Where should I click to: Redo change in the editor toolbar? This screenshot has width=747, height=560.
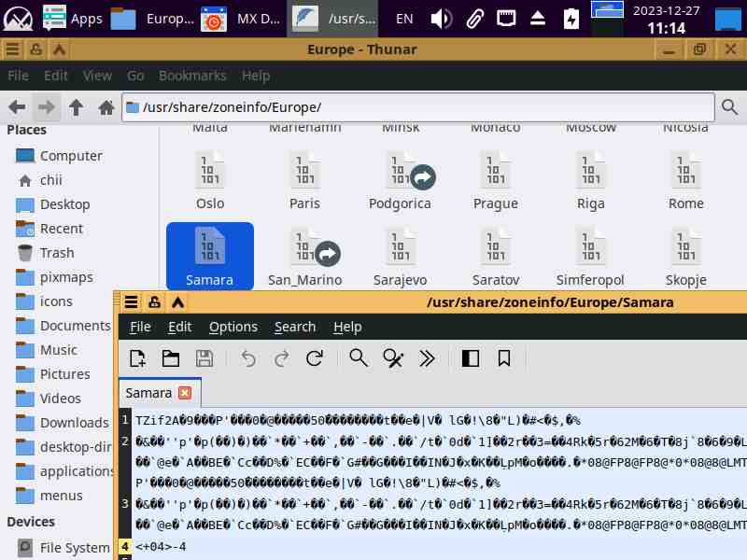[x=282, y=358]
